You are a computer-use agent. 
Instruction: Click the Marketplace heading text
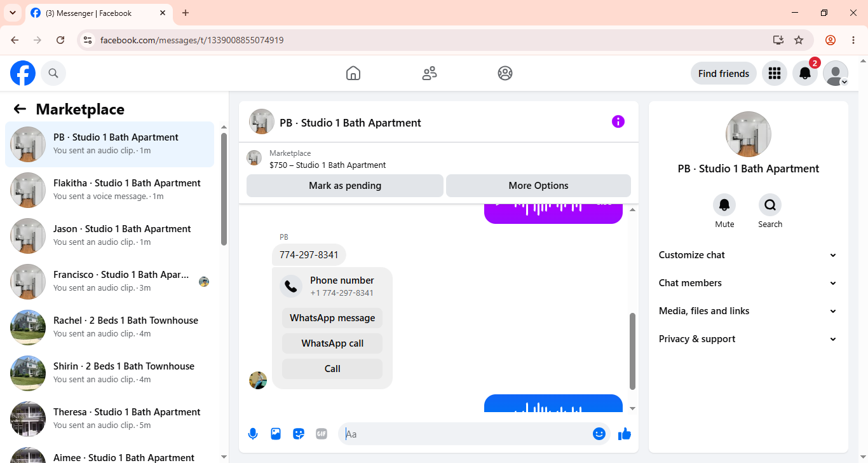click(80, 109)
